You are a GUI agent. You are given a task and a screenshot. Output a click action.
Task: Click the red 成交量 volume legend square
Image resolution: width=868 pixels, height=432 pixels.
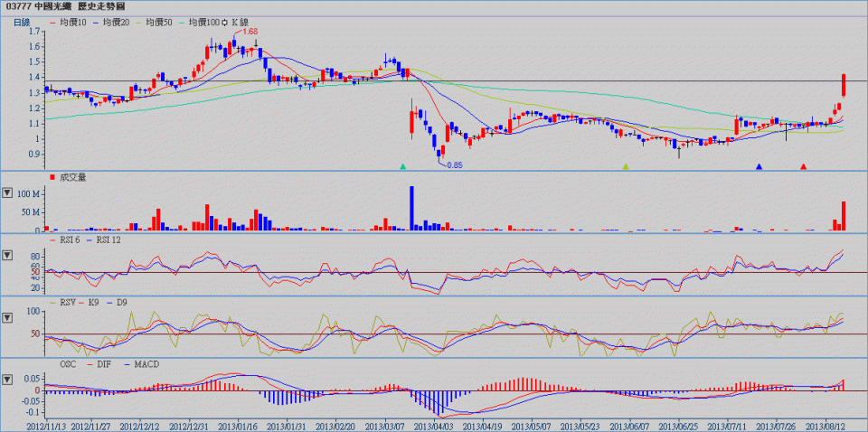click(x=52, y=177)
